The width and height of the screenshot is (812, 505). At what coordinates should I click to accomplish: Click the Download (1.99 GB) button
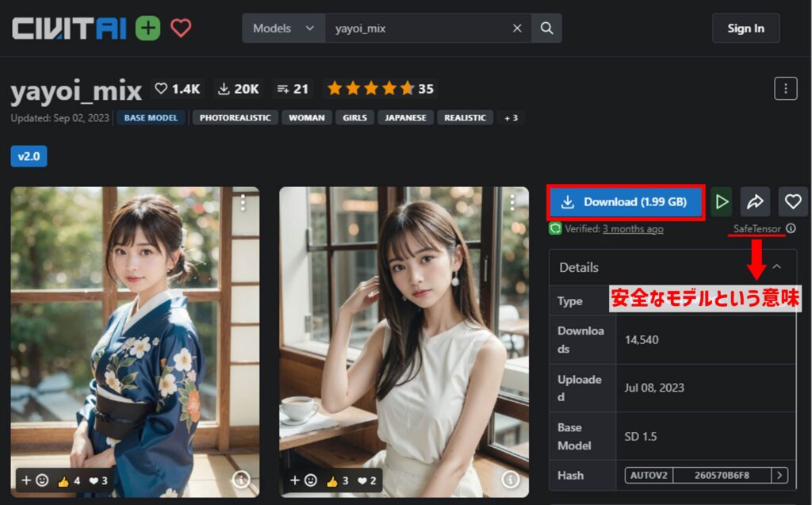626,202
